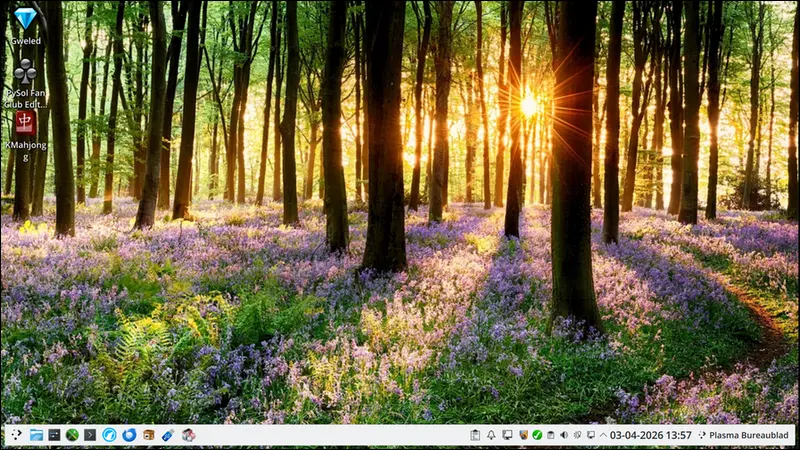This screenshot has width=800, height=450.
Task: Launch the stacked cubes taskbar icon
Action: (x=188, y=435)
